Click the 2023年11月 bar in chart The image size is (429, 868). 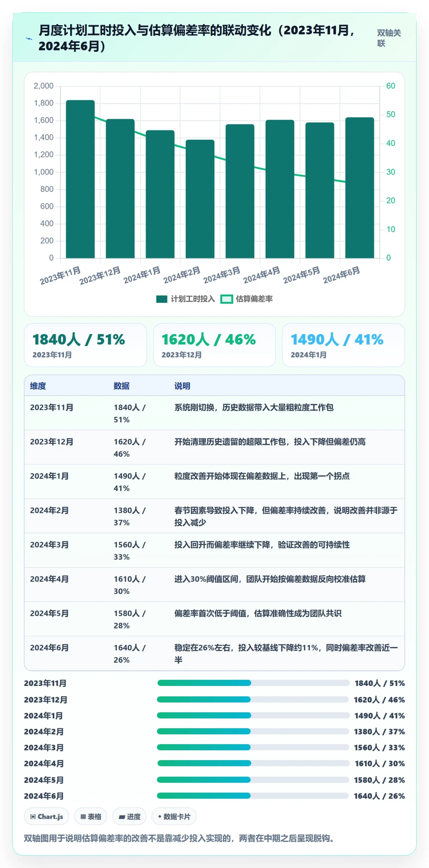tap(80, 179)
